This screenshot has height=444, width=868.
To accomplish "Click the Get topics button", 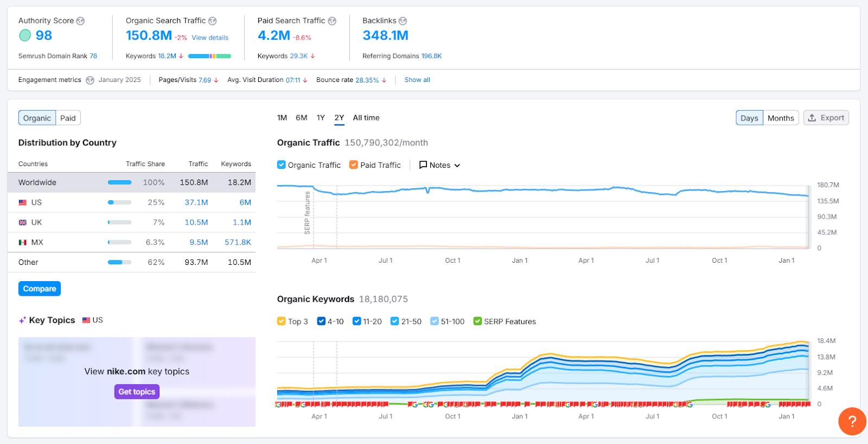I will tap(137, 392).
